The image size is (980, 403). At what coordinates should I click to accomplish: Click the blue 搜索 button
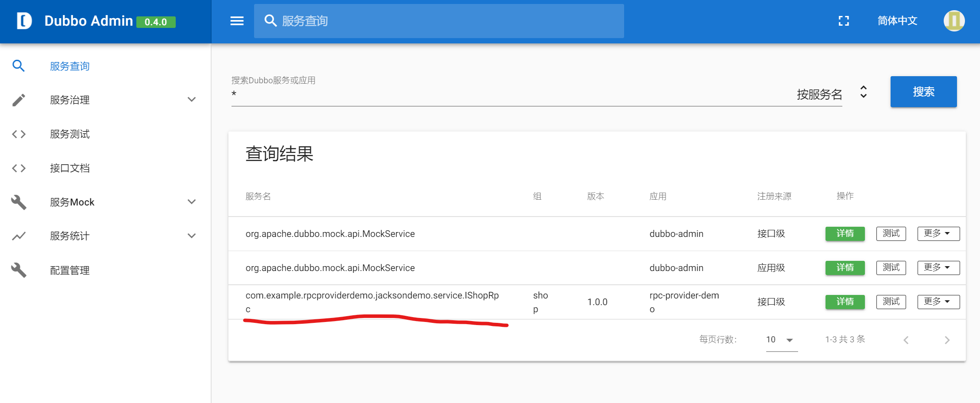(923, 92)
